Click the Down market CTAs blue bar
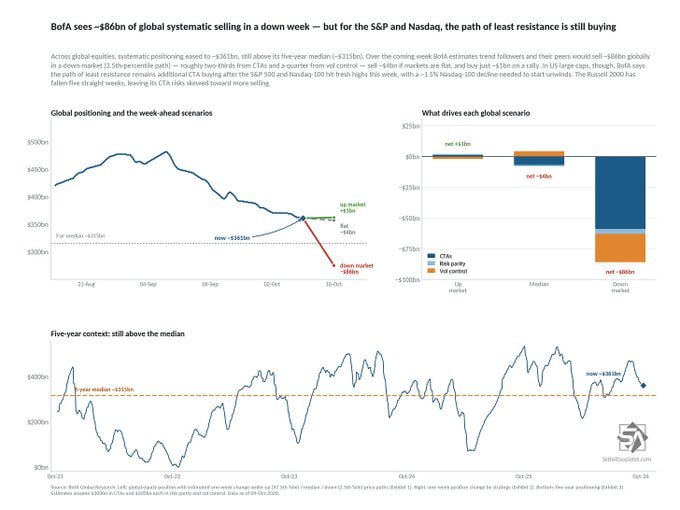 point(620,193)
